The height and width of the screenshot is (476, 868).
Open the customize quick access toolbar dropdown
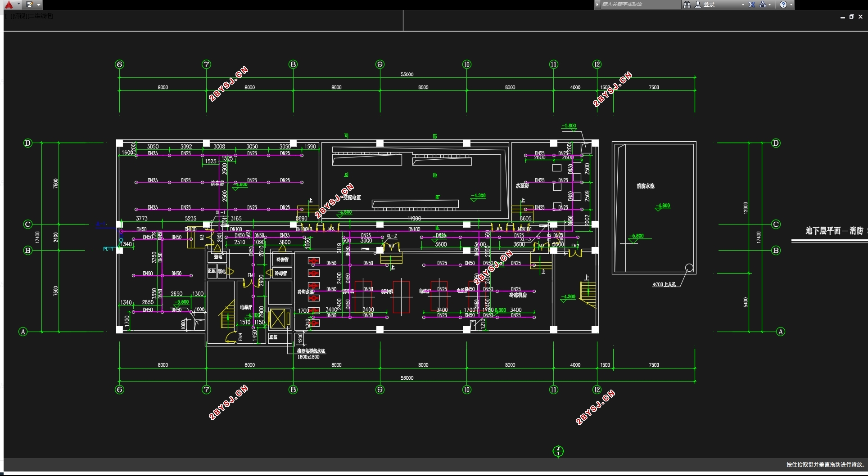(x=39, y=4)
